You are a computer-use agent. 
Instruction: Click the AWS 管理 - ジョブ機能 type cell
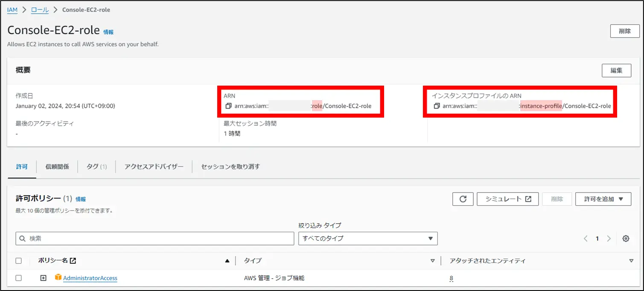[274, 278]
